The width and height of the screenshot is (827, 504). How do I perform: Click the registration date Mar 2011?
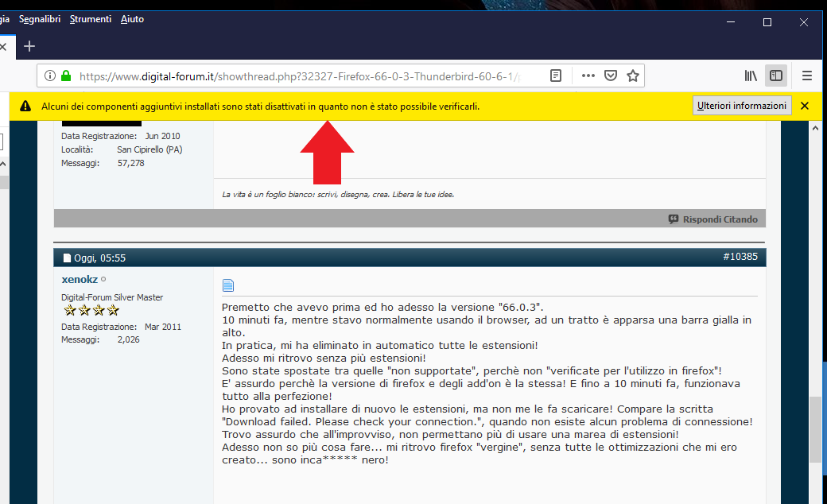(x=163, y=327)
